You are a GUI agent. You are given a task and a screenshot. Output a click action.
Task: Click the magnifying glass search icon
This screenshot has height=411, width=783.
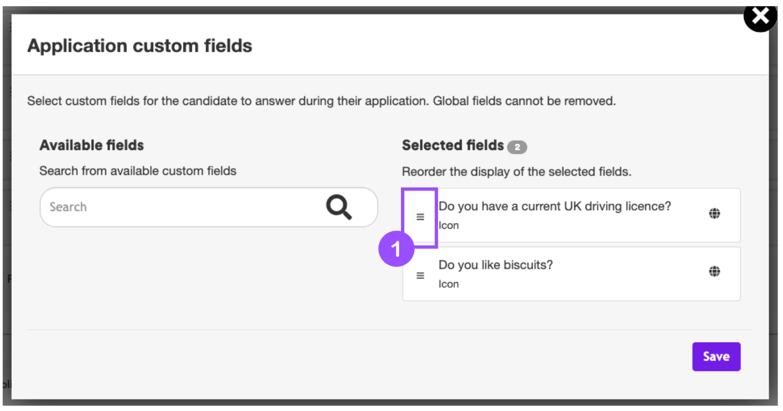[339, 207]
